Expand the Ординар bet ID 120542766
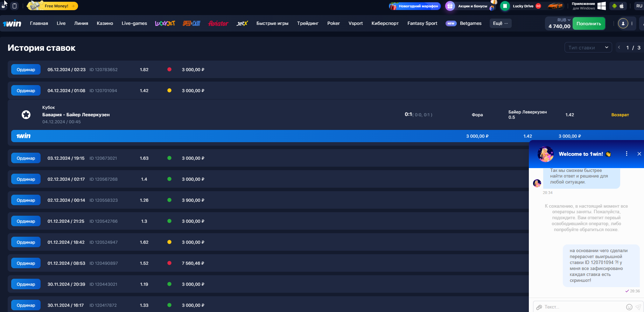 click(26, 221)
